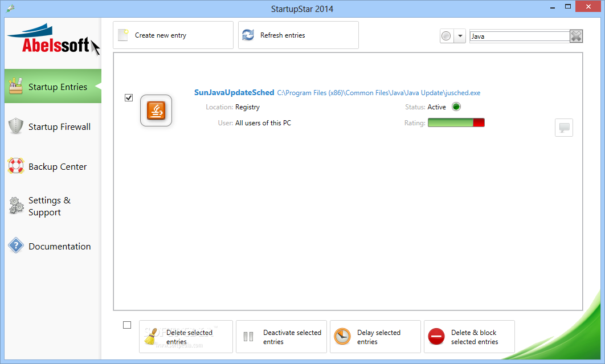605x364 pixels.
Task: Click Create new entry button
Action: (x=173, y=35)
